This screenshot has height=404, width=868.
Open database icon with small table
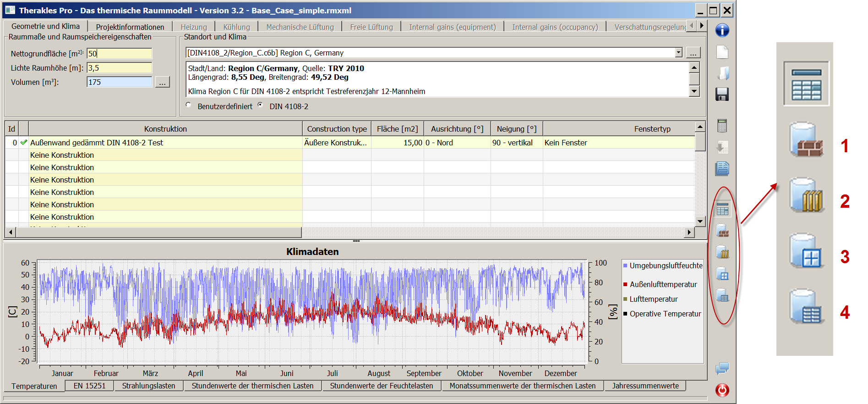tap(722, 295)
